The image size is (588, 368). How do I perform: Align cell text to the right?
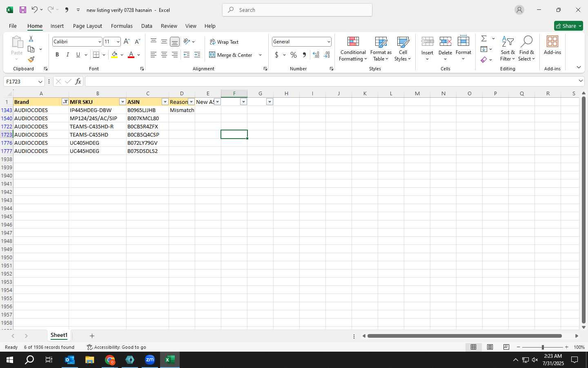pyautogui.click(x=175, y=55)
